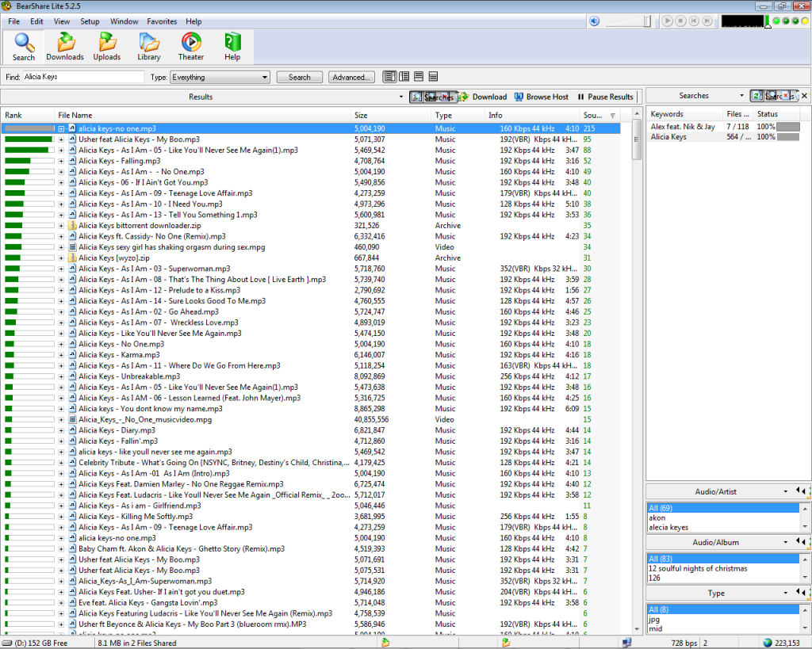
Task: Sort results by the Rank column
Action: coord(28,116)
